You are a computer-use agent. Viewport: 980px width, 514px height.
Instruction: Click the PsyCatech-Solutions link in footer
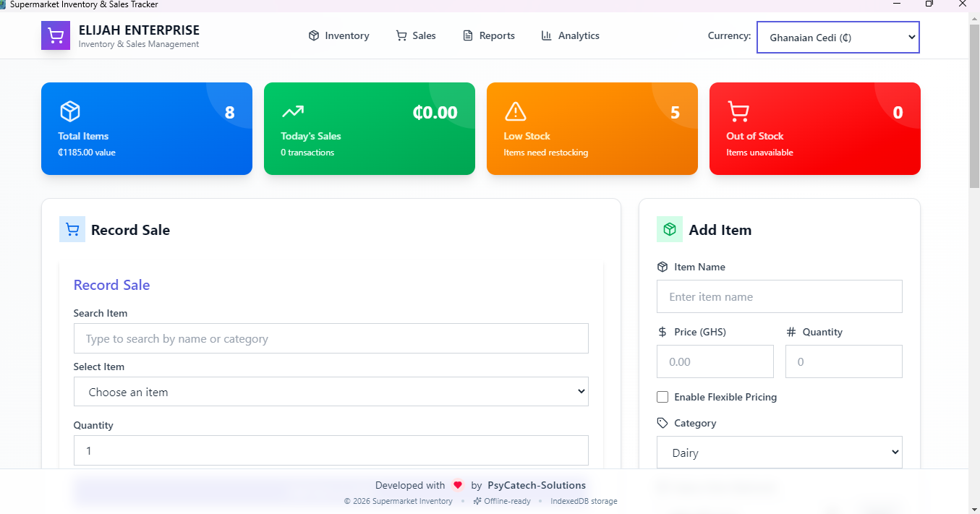(537, 485)
